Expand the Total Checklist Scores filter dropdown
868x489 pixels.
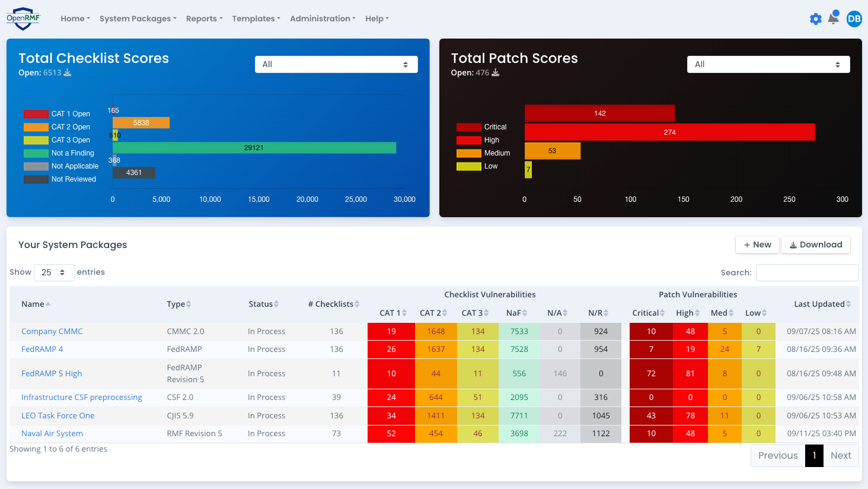tap(336, 64)
